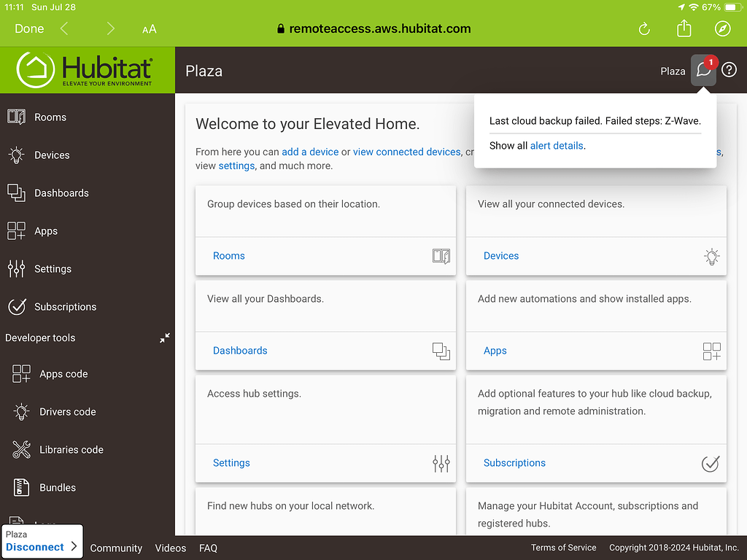Open the alert details link
This screenshot has height=560, width=747.
557,145
